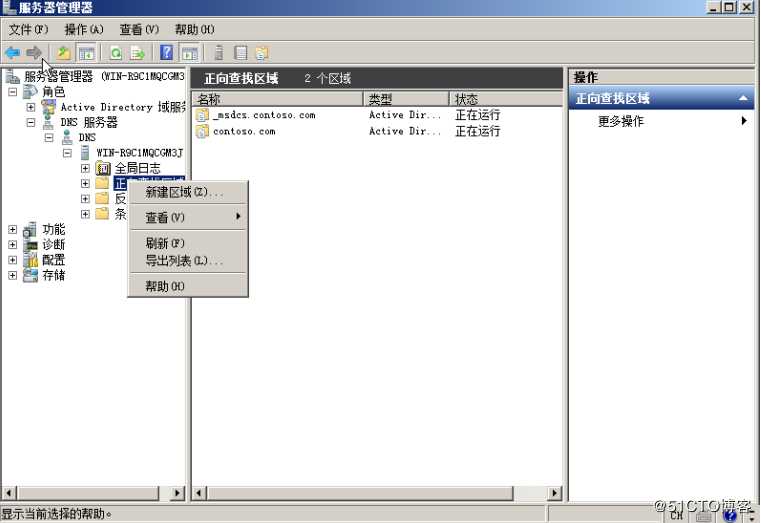Click the server tower toolbar icon
Image resolution: width=761 pixels, height=523 pixels.
pyautogui.click(x=219, y=52)
